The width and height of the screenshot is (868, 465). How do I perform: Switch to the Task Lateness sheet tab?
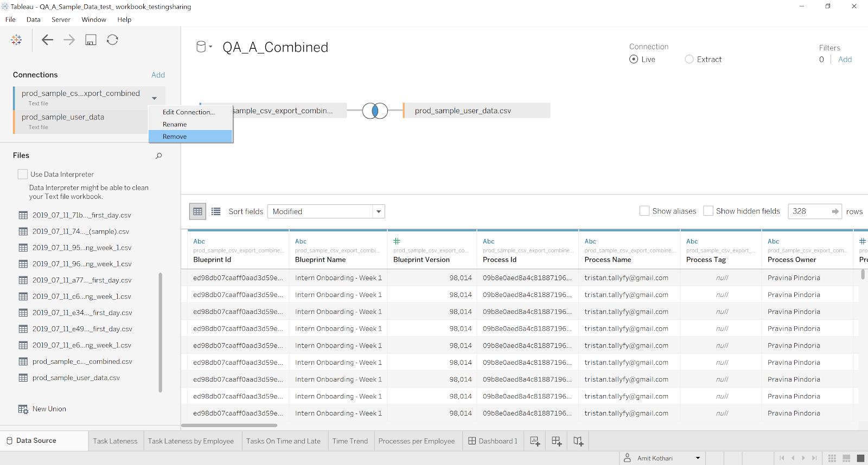tap(116, 441)
